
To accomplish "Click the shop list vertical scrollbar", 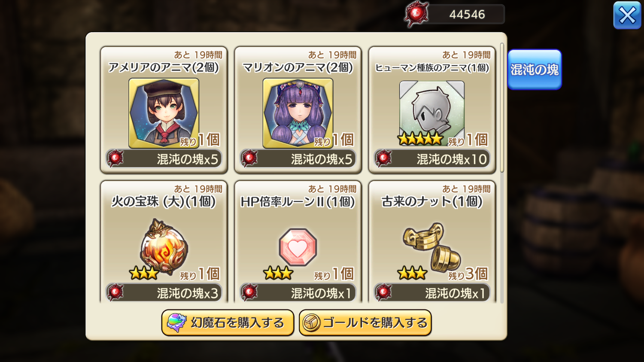I will (x=502, y=108).
